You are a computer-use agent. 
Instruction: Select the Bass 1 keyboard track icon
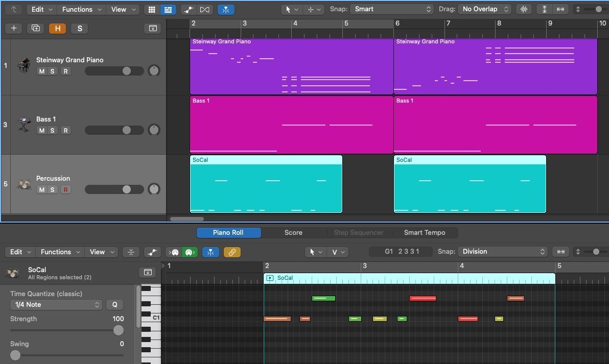(24, 125)
